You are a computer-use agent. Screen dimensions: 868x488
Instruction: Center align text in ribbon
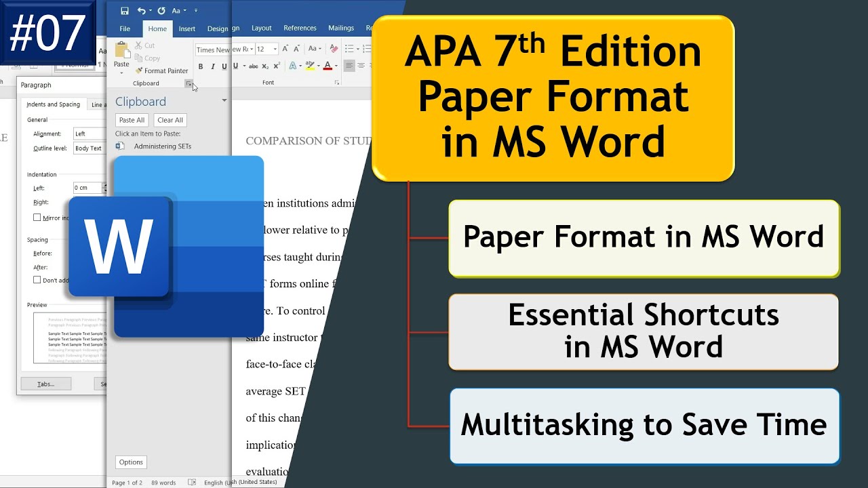[361, 66]
